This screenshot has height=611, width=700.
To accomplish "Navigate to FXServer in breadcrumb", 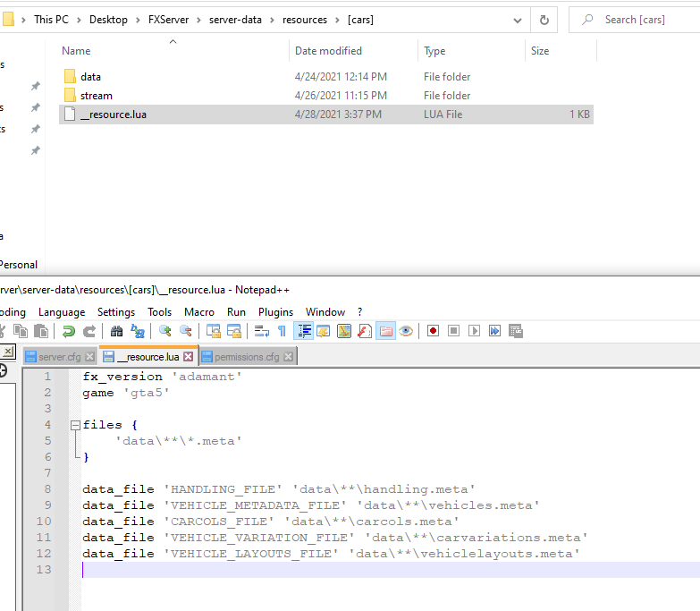I will click(x=168, y=20).
